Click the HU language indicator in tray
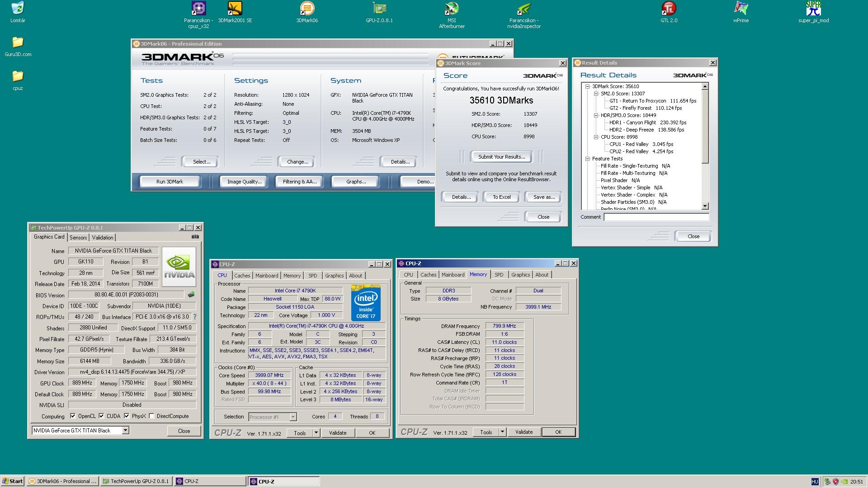 pyautogui.click(x=815, y=482)
